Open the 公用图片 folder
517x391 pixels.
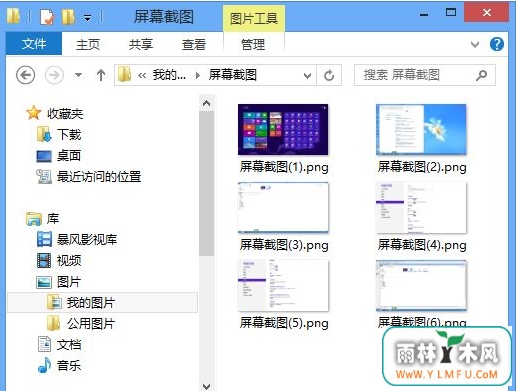click(91, 324)
